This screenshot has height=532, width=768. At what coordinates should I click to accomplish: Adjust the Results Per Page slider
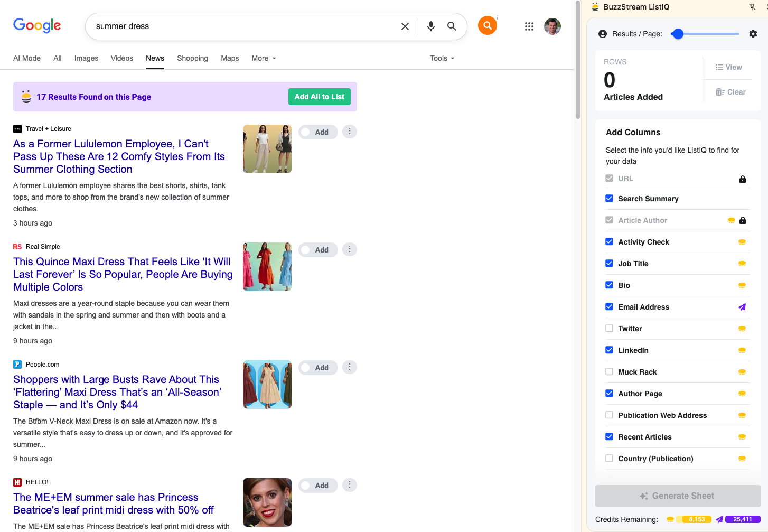coord(678,33)
